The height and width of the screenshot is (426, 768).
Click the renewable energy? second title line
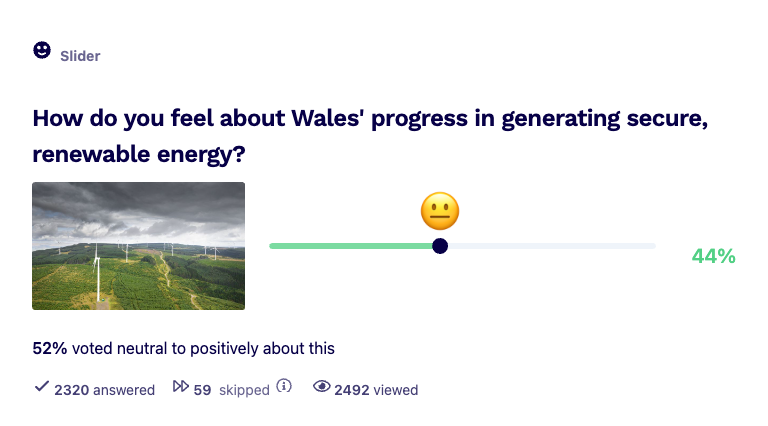pos(139,155)
